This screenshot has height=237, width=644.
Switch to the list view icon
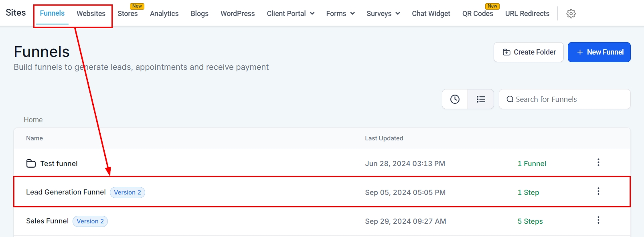pos(481,99)
